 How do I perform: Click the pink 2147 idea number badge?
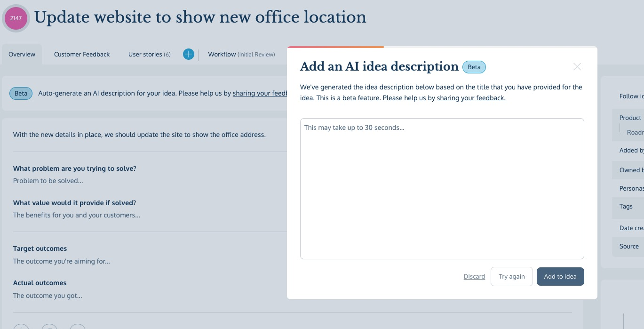pyautogui.click(x=16, y=18)
